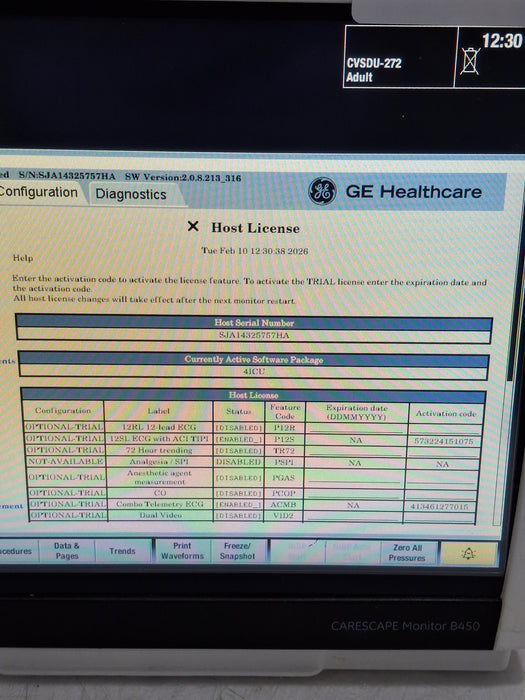Click expiration date field for Dual Video

pos(353,516)
